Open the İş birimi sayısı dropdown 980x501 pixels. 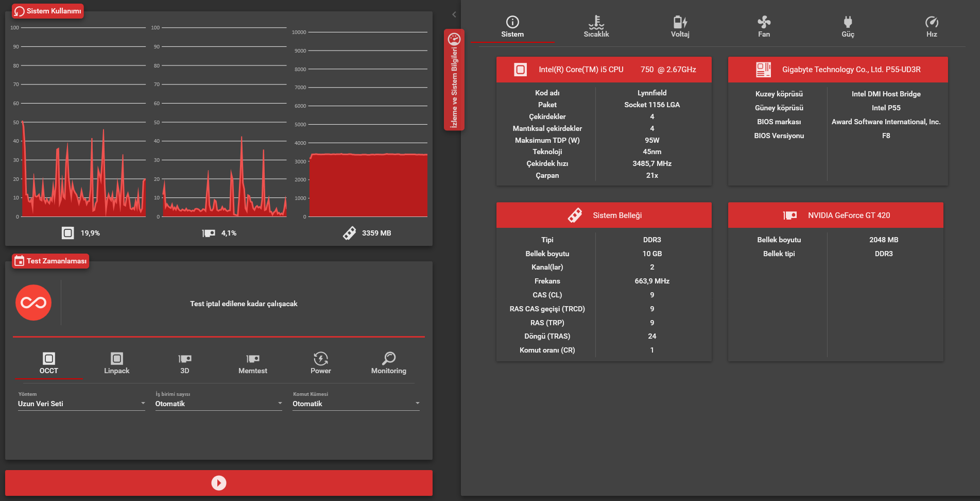click(219, 404)
